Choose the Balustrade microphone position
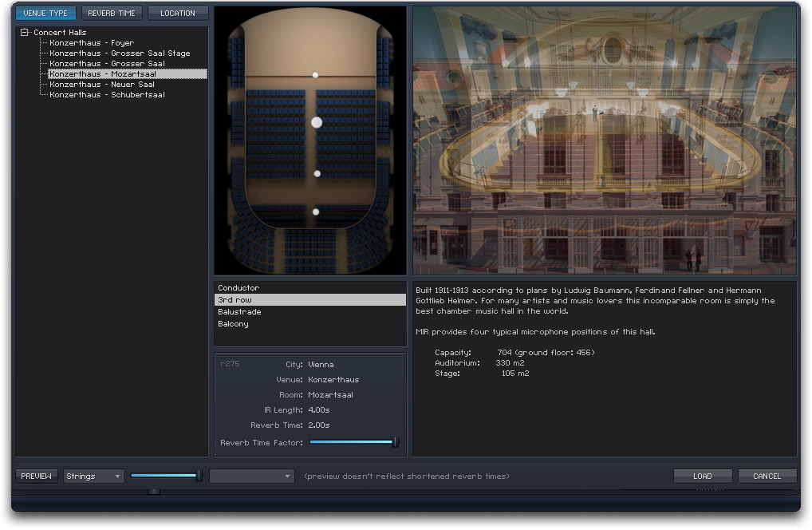This screenshot has width=812, height=530. (310, 311)
